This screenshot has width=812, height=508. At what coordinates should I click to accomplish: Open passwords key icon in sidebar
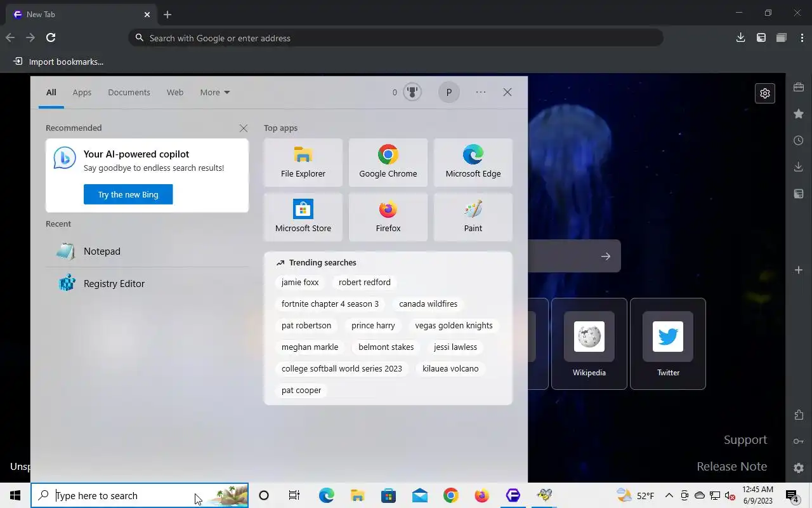coord(799,441)
